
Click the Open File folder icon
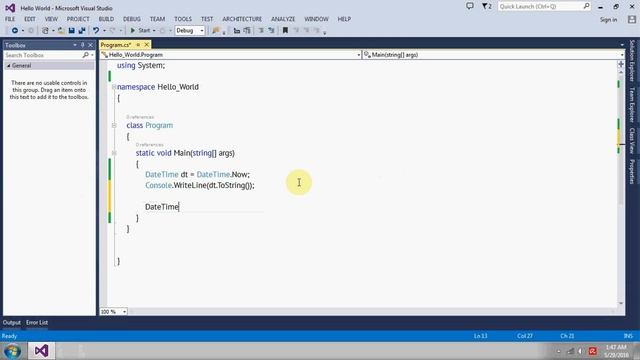[61, 31]
